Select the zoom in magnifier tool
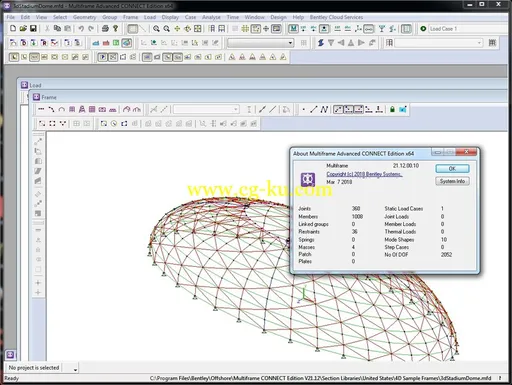The width and height of the screenshot is (512, 385). 156,29
